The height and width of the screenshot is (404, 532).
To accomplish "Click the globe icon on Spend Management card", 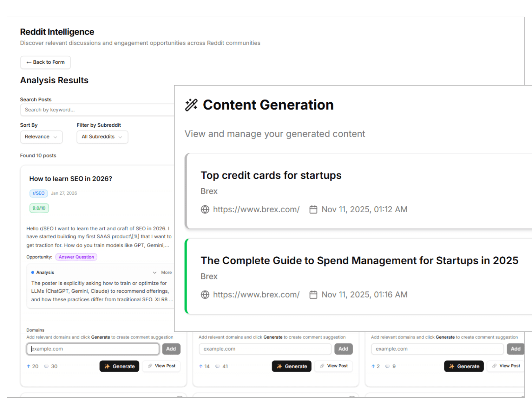I will (205, 295).
